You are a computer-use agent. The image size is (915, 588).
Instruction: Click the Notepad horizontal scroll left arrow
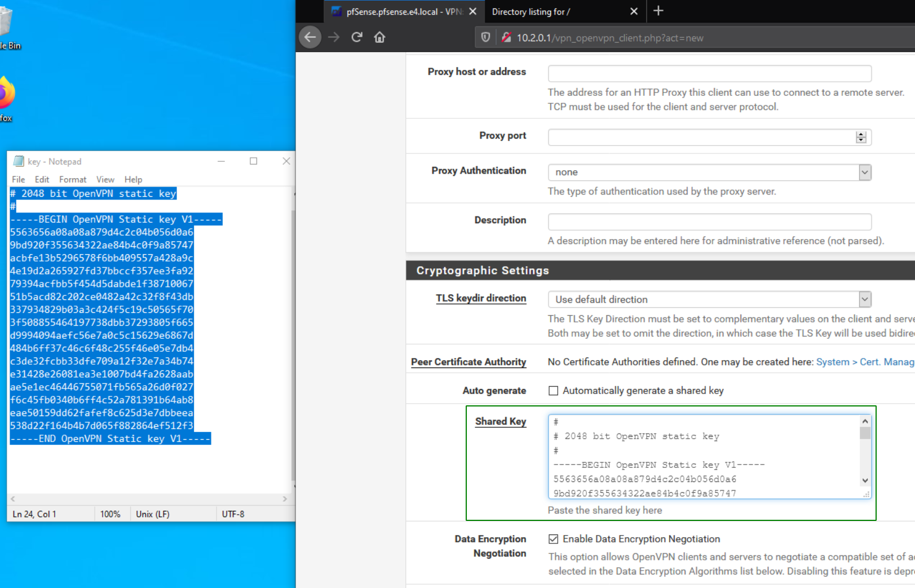coord(13,499)
